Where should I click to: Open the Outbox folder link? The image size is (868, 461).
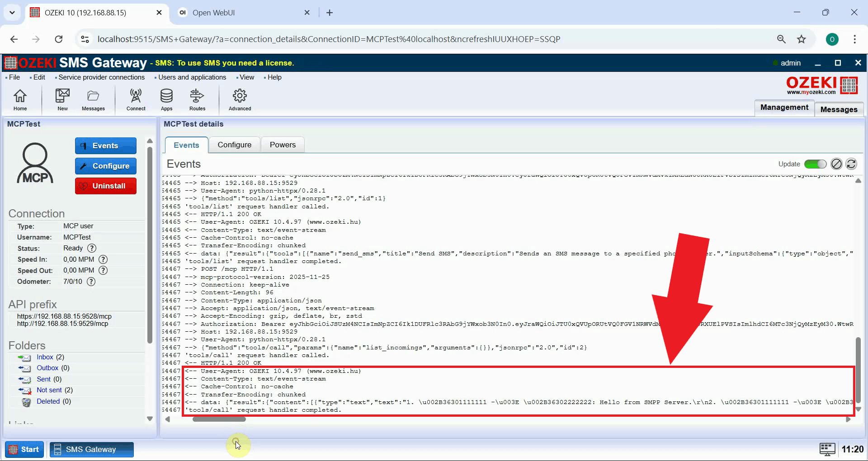coord(47,368)
